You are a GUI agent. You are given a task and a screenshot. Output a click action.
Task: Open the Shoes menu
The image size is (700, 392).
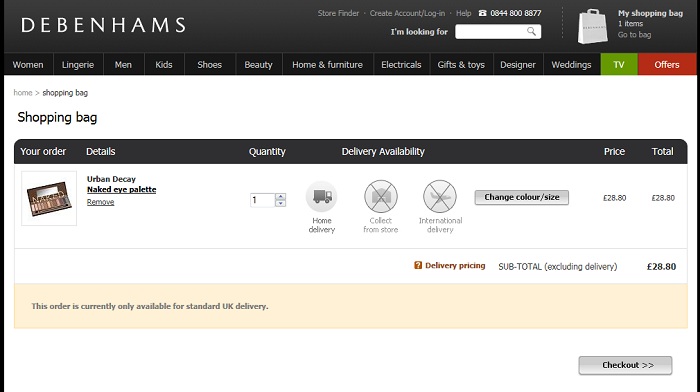tap(209, 65)
